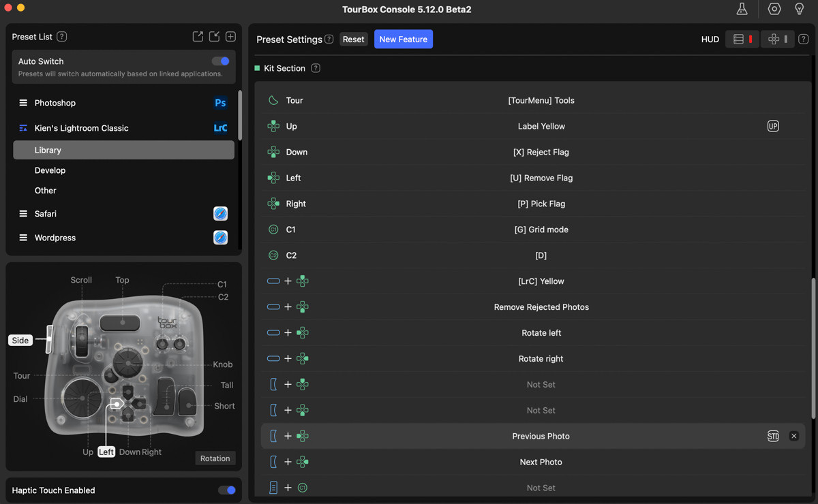Click the import preset icon in Preset List
The width and height of the screenshot is (818, 504).
point(214,37)
